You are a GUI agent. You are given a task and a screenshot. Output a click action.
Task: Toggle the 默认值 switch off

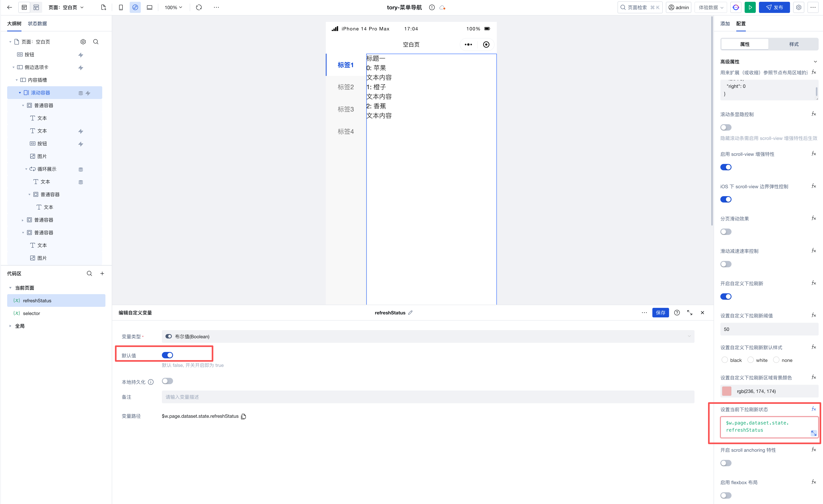click(167, 355)
